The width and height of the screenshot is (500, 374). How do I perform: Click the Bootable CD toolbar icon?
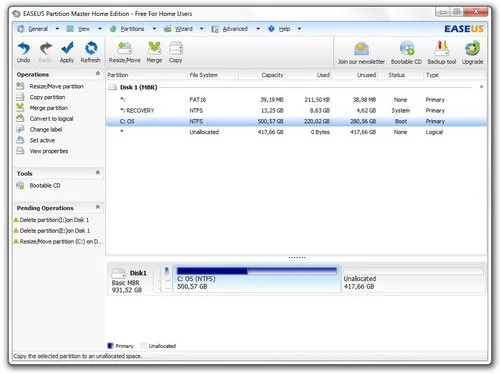(407, 49)
